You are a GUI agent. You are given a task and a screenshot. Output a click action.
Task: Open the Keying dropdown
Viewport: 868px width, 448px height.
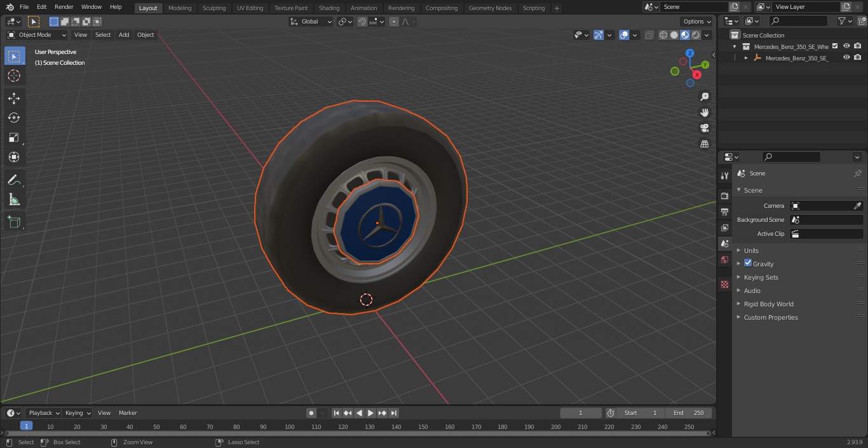(x=78, y=413)
